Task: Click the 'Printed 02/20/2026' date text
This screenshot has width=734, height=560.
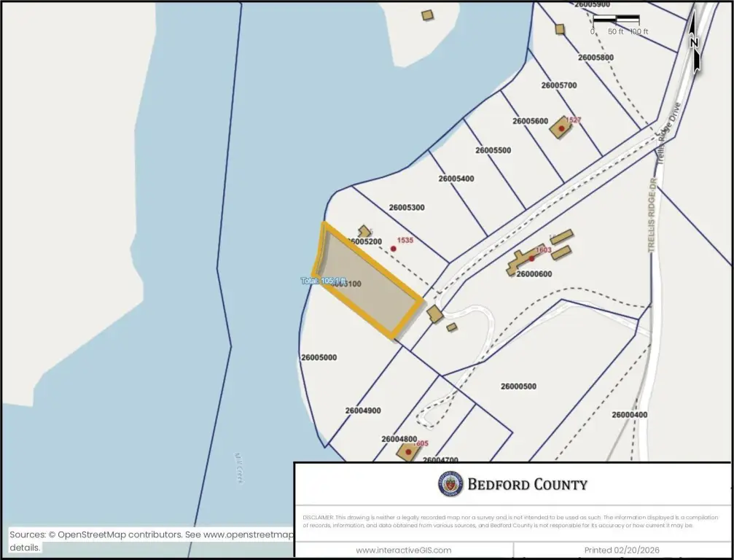Action: tap(622, 551)
